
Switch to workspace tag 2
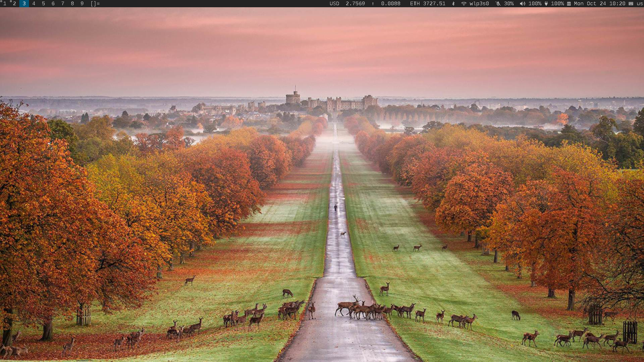click(x=14, y=4)
